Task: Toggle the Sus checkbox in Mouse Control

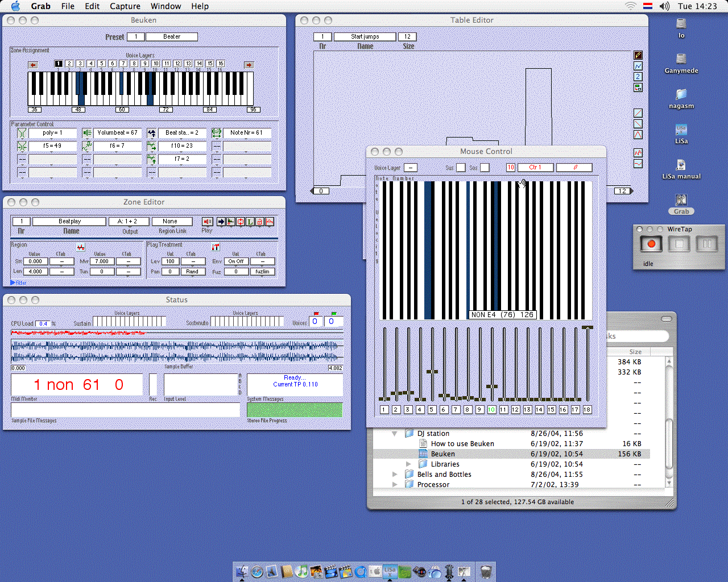Action: click(461, 168)
